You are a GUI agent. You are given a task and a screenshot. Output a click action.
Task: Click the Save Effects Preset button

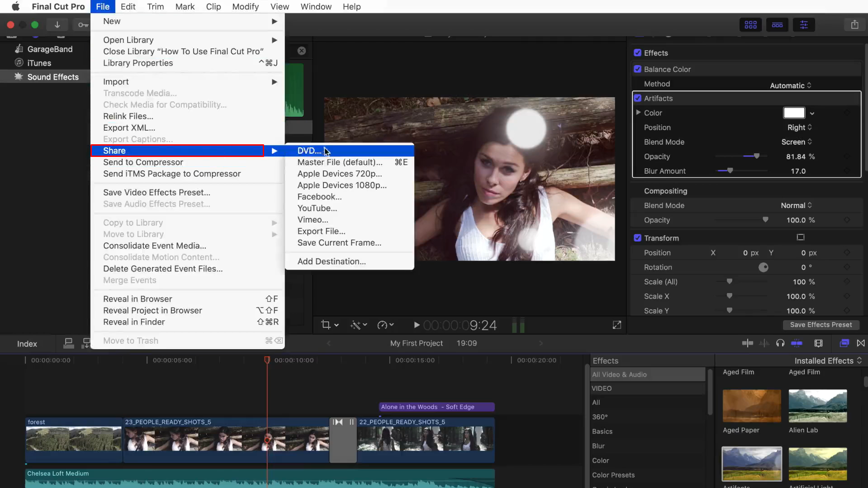[821, 325]
